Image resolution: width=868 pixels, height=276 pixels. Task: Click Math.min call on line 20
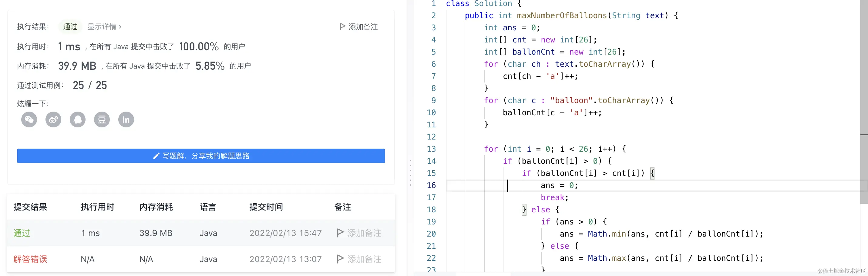point(607,234)
